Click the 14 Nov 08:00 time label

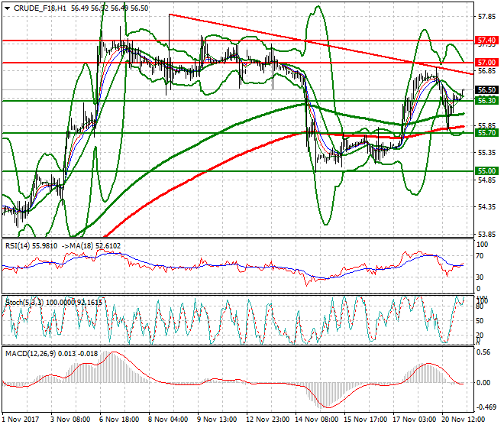coord(318,420)
